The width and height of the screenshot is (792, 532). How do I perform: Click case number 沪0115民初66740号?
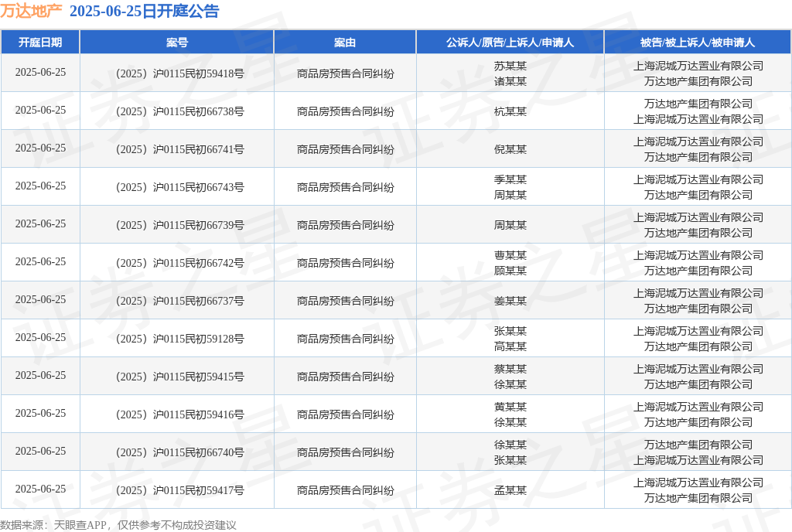[x=199, y=452]
